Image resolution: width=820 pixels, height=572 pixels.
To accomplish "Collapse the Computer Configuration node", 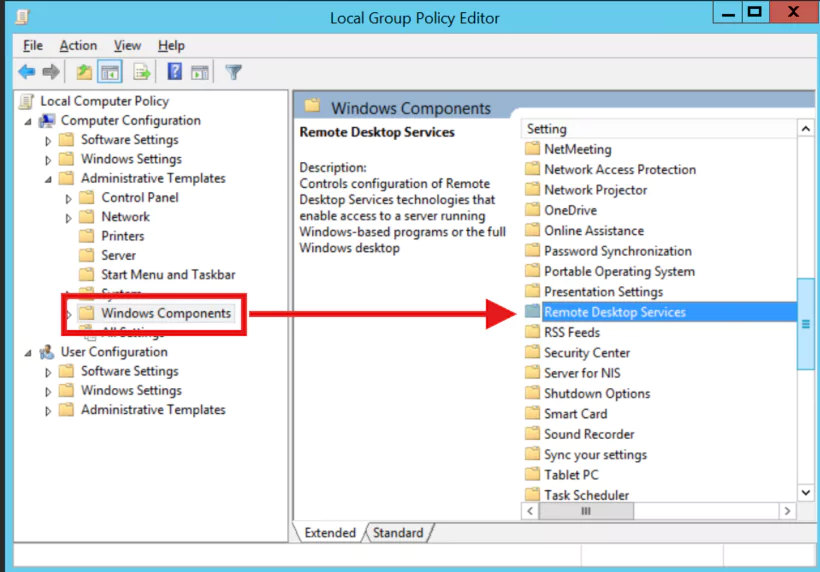I will pos(28,121).
